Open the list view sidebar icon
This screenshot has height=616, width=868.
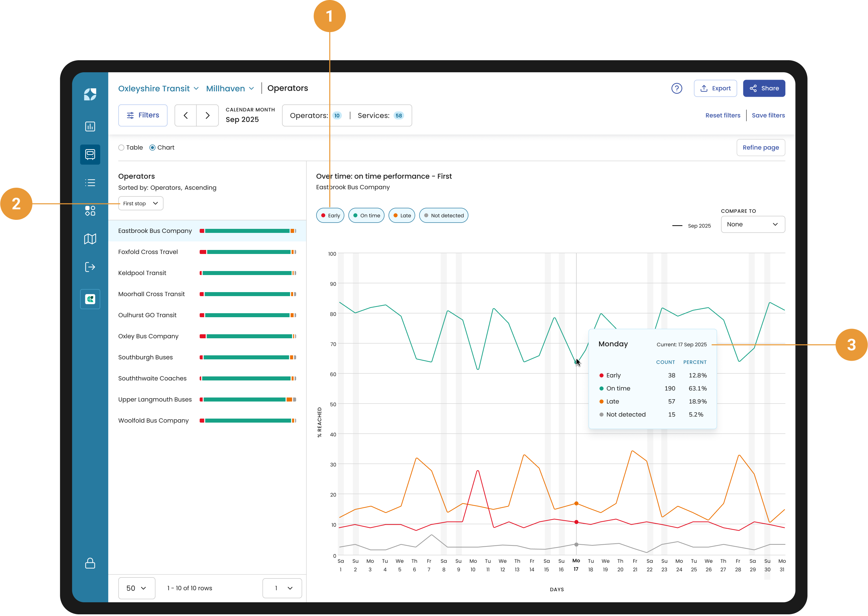point(90,182)
